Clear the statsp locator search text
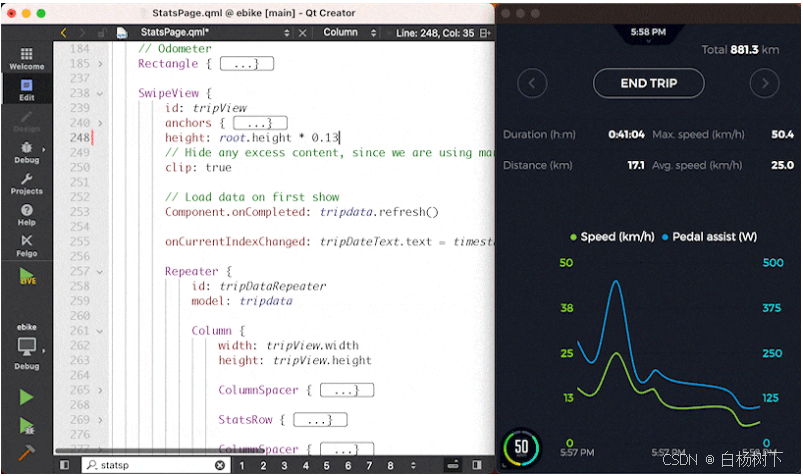Screen dimensions: 803x476 tap(220, 465)
